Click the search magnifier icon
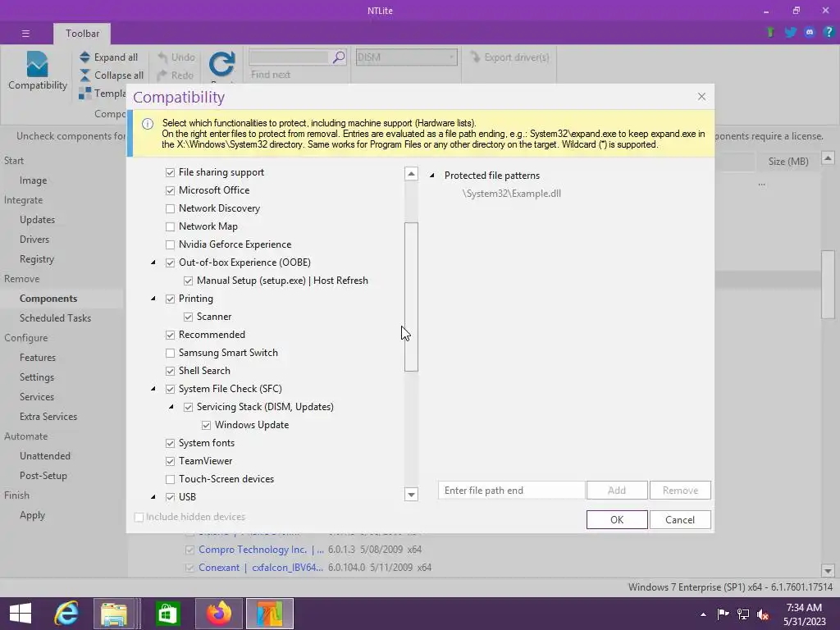The height and width of the screenshot is (630, 840). pyautogui.click(x=339, y=57)
